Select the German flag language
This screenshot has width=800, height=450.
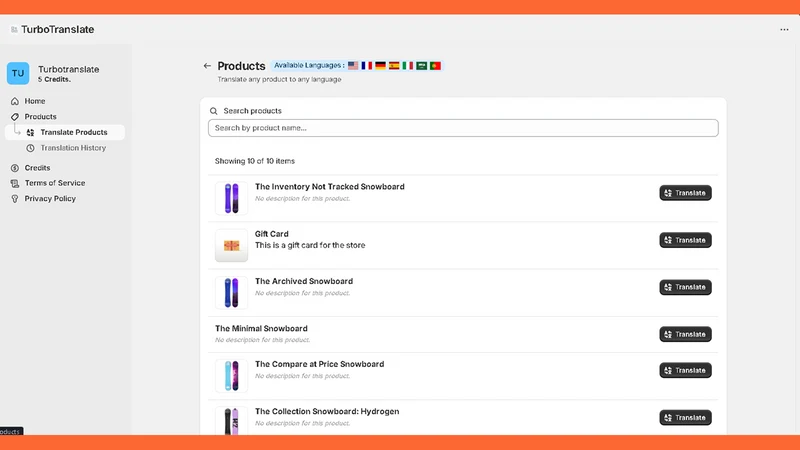380,66
